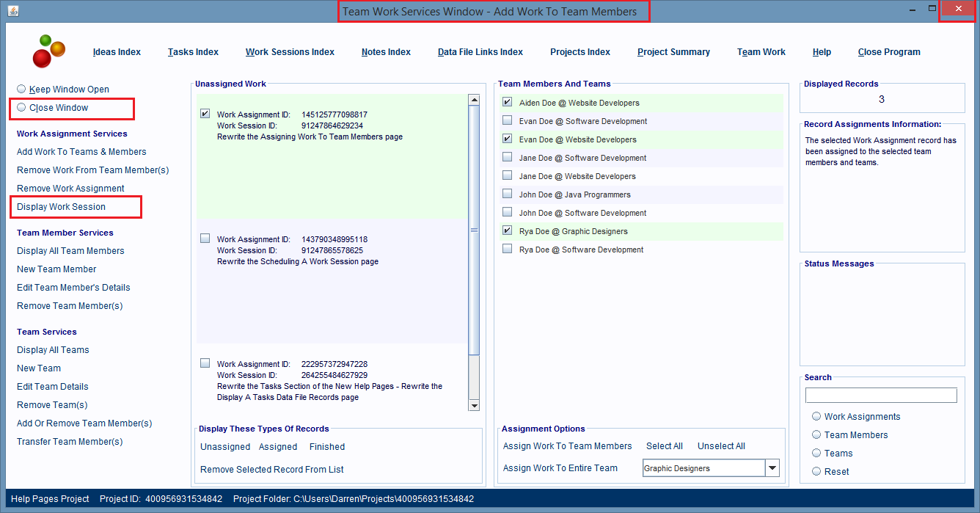Click the Assigned record type filter
980x513 pixels.
278,446
